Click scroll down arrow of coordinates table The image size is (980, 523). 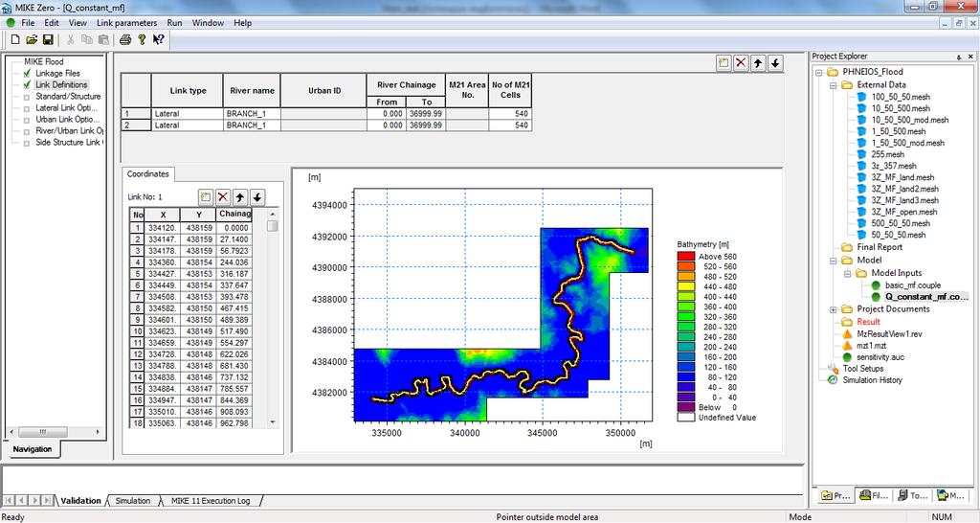pos(272,422)
